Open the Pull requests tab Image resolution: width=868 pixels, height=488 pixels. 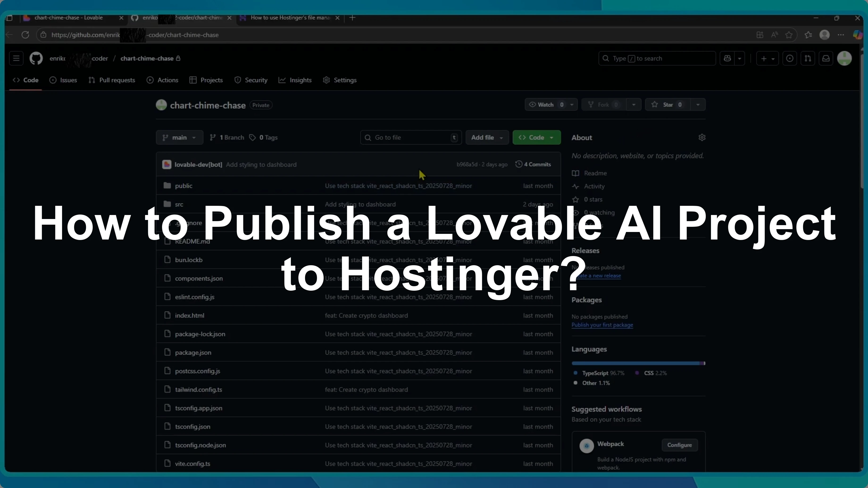click(x=112, y=80)
